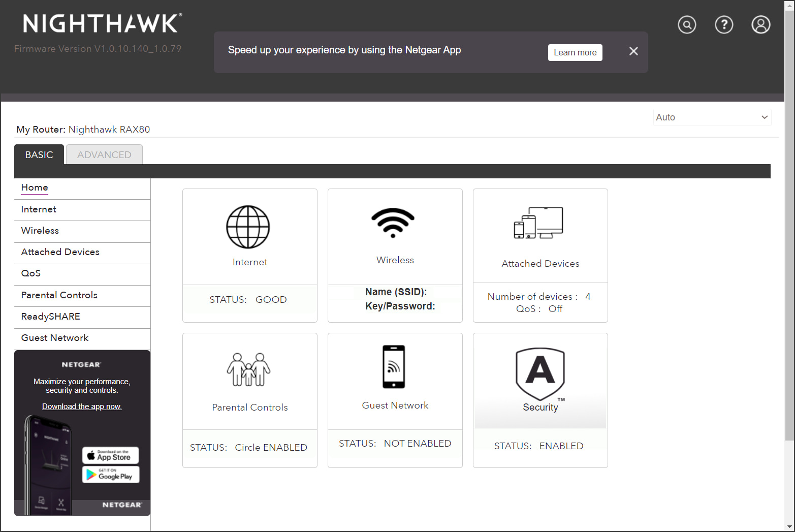The width and height of the screenshot is (795, 532).
Task: Open the Auto language dropdown
Action: click(x=712, y=117)
